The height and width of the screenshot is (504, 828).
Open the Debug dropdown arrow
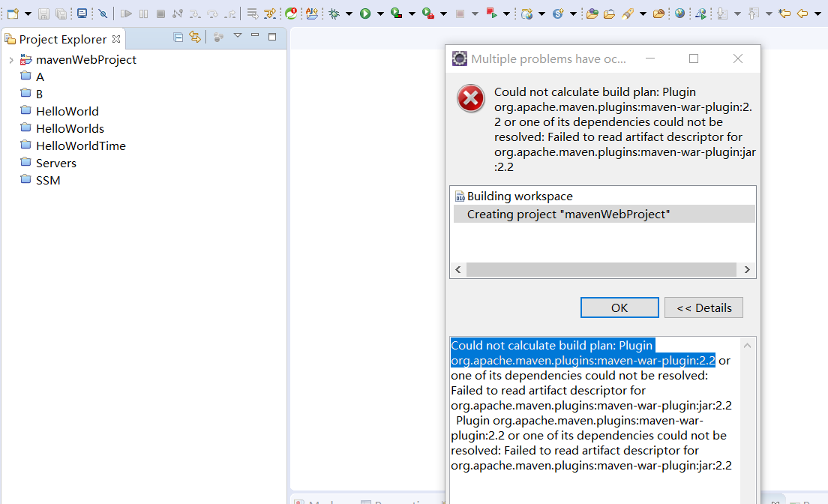[x=349, y=14]
